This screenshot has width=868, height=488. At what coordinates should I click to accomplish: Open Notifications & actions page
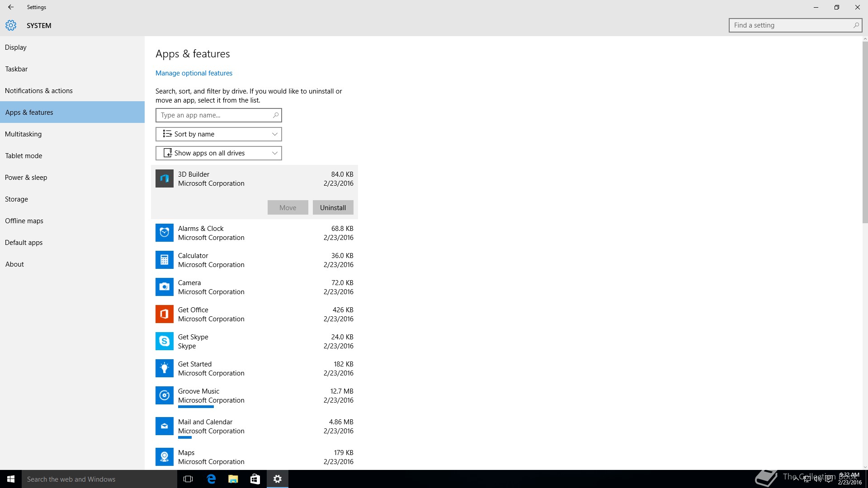[x=72, y=91]
